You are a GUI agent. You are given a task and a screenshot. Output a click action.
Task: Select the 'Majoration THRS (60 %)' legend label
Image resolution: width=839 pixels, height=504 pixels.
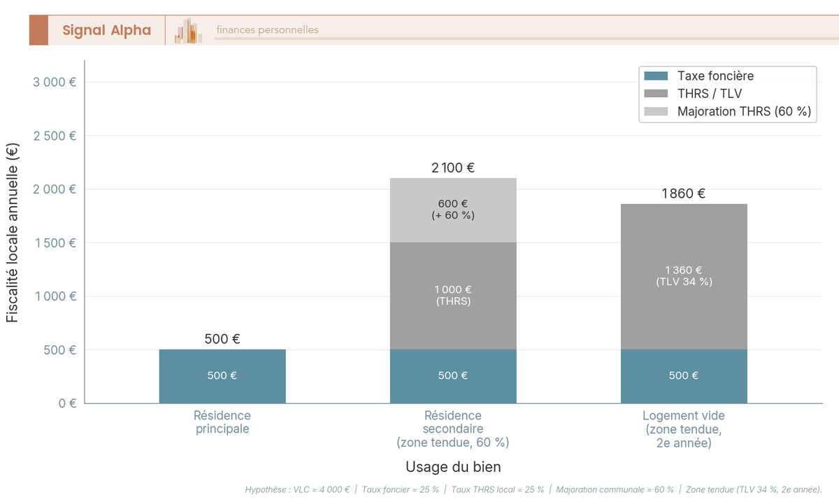(x=744, y=111)
